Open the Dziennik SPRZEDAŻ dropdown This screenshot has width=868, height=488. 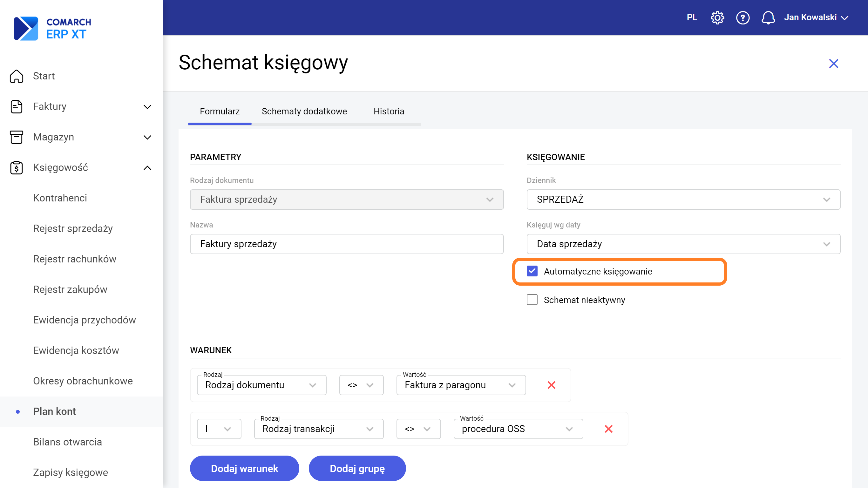683,200
